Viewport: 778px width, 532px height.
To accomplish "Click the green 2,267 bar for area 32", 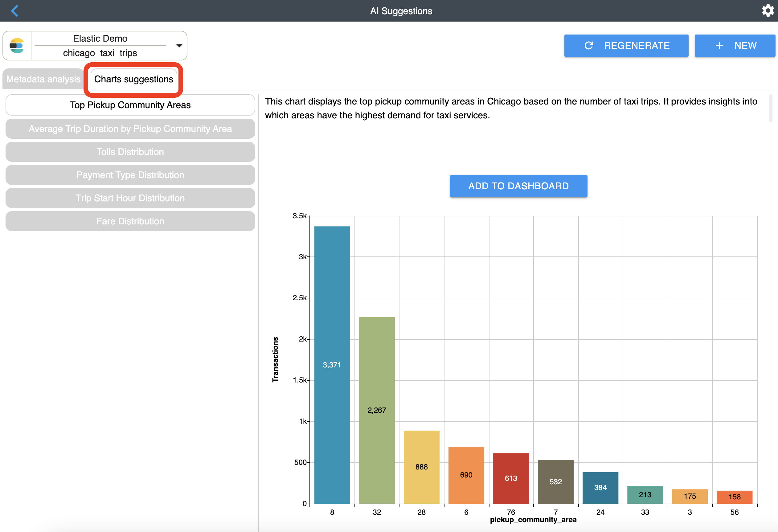I will [x=377, y=410].
